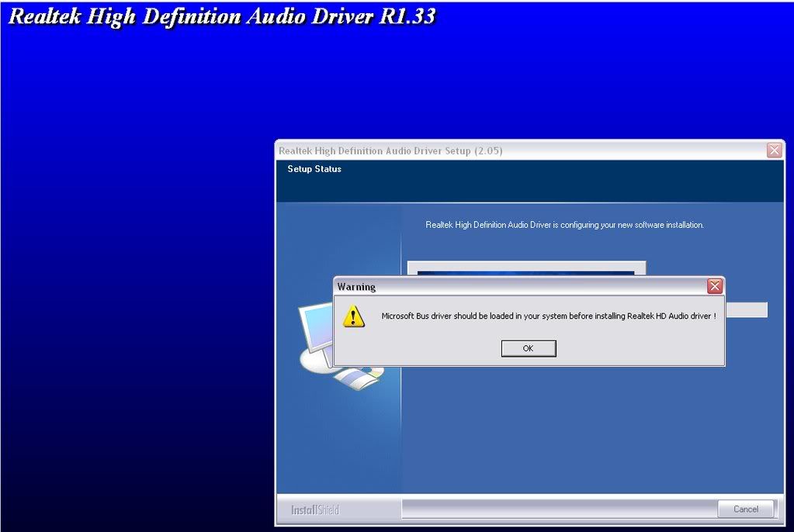This screenshot has width=794, height=532.
Task: Click the Microsoft Bus driver warning message
Action: (548, 316)
